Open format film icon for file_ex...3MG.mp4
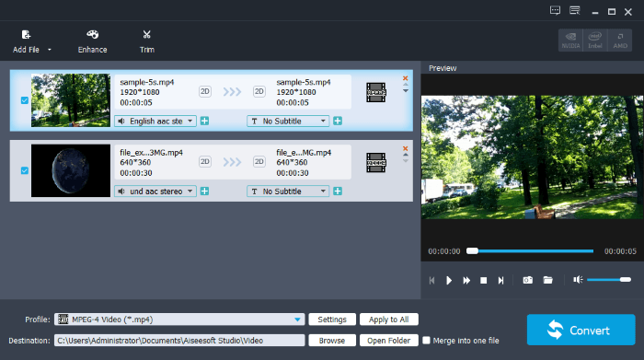 pyautogui.click(x=375, y=163)
